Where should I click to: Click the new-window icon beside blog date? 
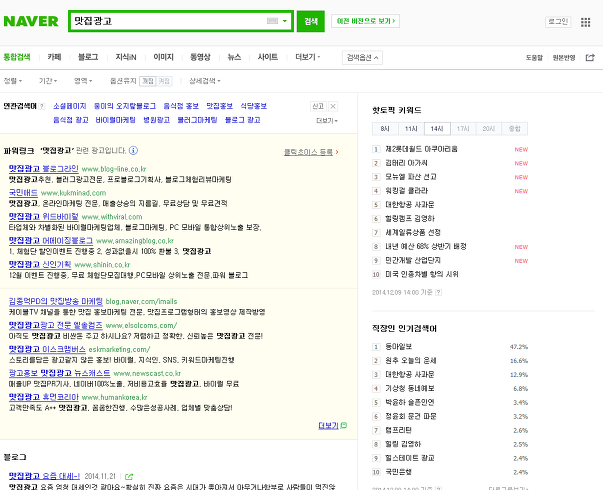[x=129, y=477]
